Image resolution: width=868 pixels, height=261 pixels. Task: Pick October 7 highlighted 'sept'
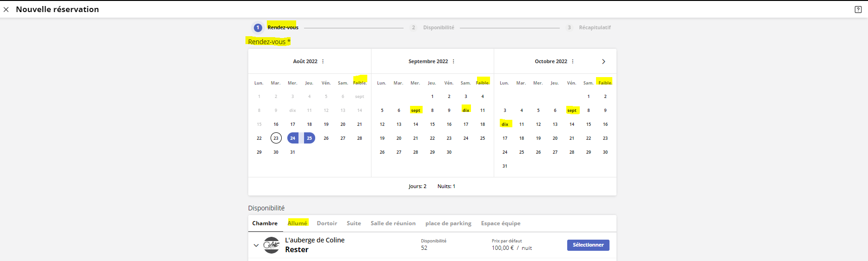572,110
